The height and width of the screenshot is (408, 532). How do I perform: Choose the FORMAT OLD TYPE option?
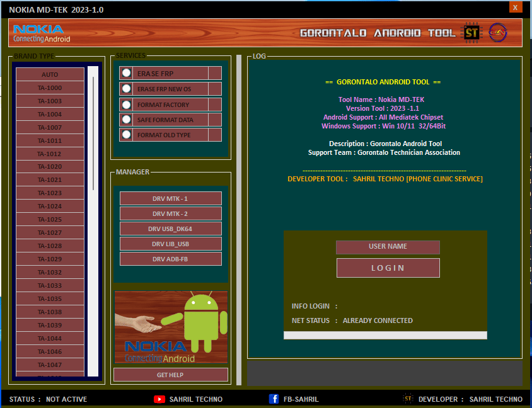click(126, 135)
